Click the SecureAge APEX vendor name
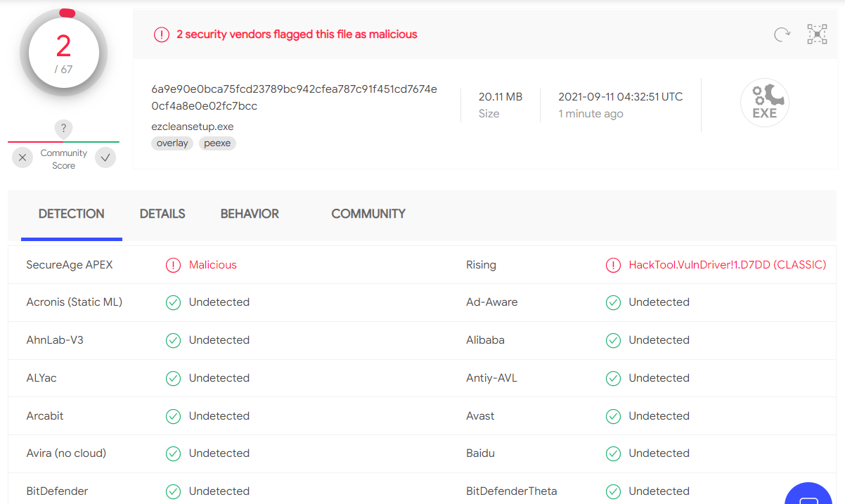The image size is (845, 504). (x=70, y=265)
